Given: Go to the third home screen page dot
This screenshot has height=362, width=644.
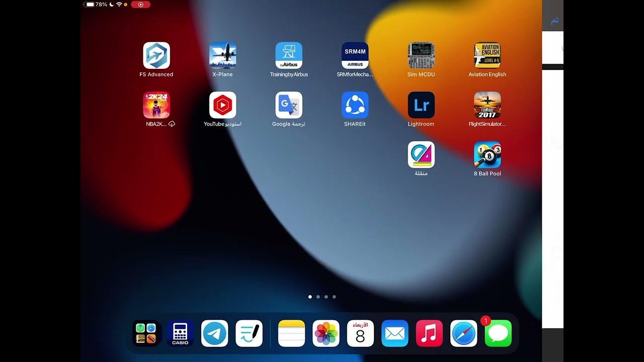Looking at the screenshot, I should click(326, 297).
